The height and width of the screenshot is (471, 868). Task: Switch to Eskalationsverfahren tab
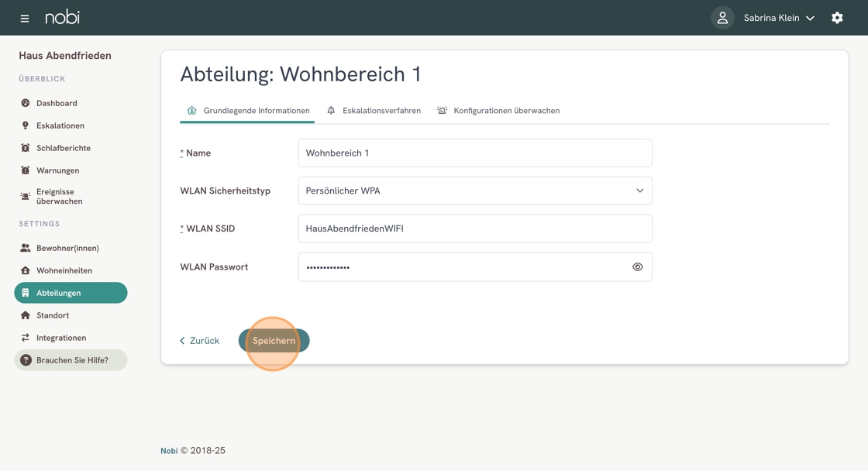tap(374, 111)
